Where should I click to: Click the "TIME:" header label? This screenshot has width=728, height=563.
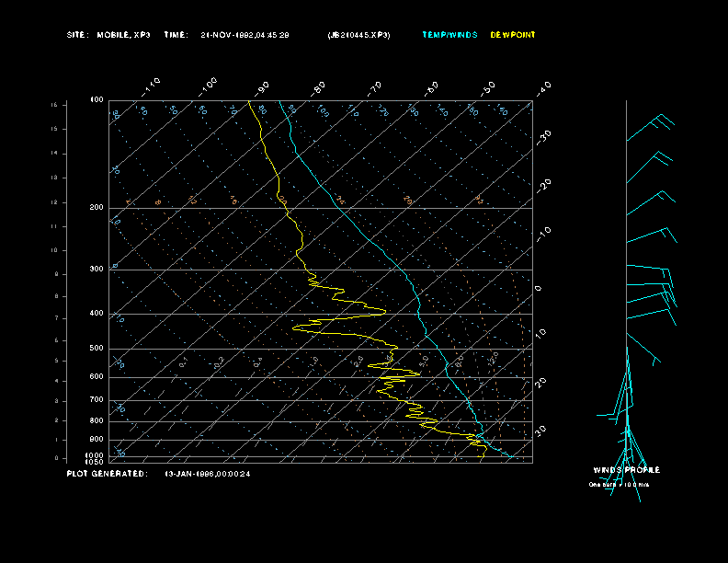click(176, 35)
